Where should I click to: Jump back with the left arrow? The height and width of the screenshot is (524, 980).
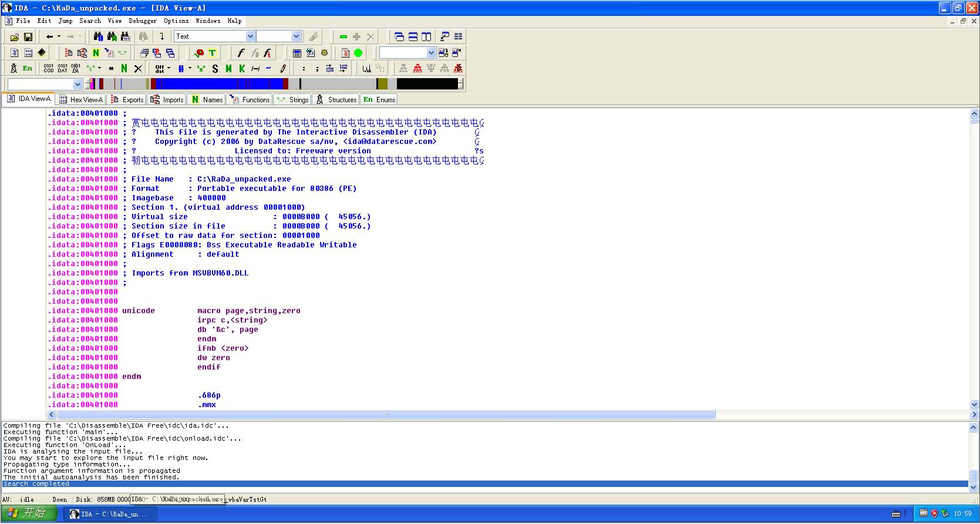[x=50, y=36]
